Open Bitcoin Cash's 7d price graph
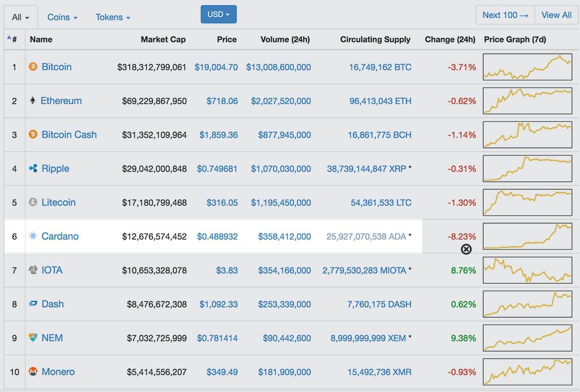 (x=527, y=134)
